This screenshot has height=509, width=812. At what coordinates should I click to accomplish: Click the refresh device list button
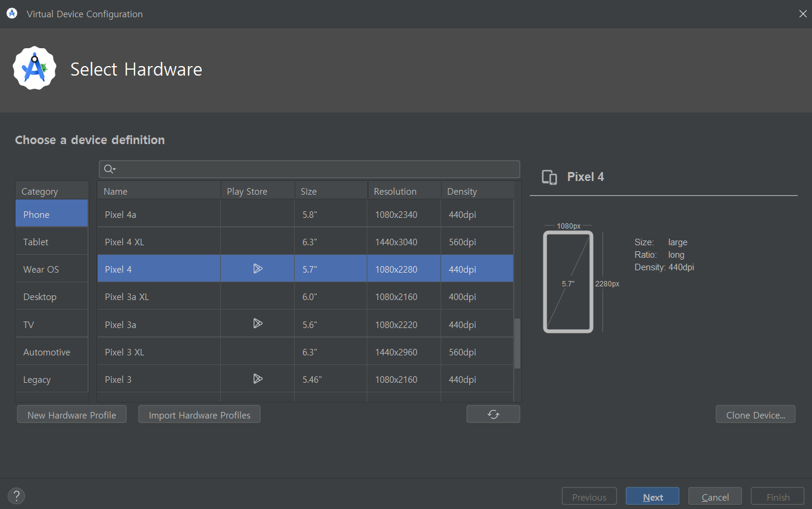pyautogui.click(x=494, y=414)
